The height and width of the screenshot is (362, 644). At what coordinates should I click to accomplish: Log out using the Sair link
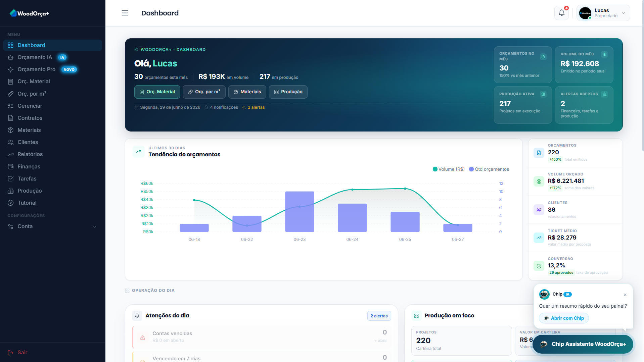coord(17,353)
